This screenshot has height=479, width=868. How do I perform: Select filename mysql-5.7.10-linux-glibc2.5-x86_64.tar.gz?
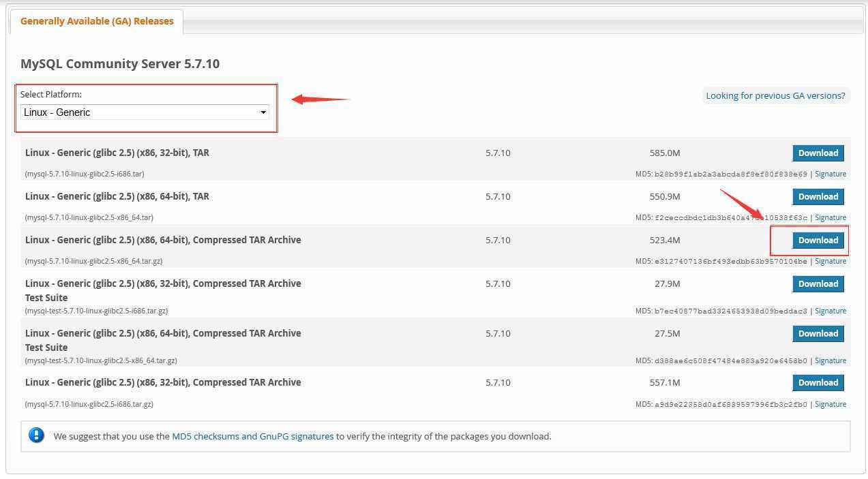tap(93, 261)
